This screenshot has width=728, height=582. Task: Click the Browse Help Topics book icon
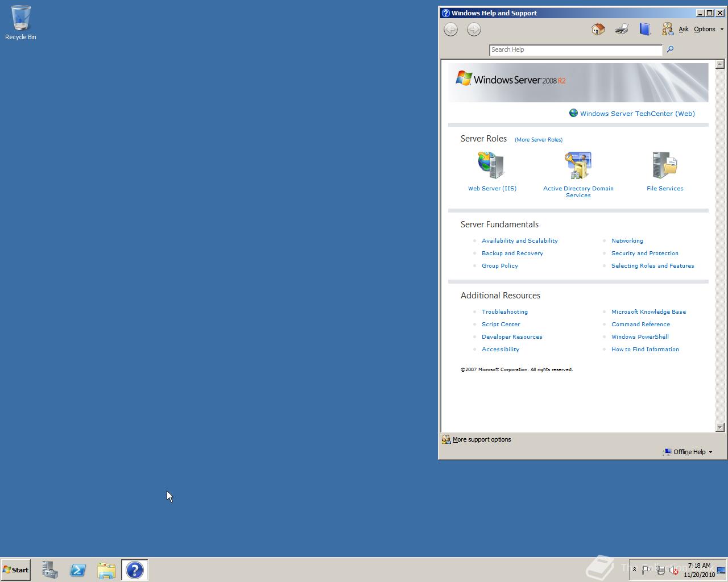tap(645, 28)
